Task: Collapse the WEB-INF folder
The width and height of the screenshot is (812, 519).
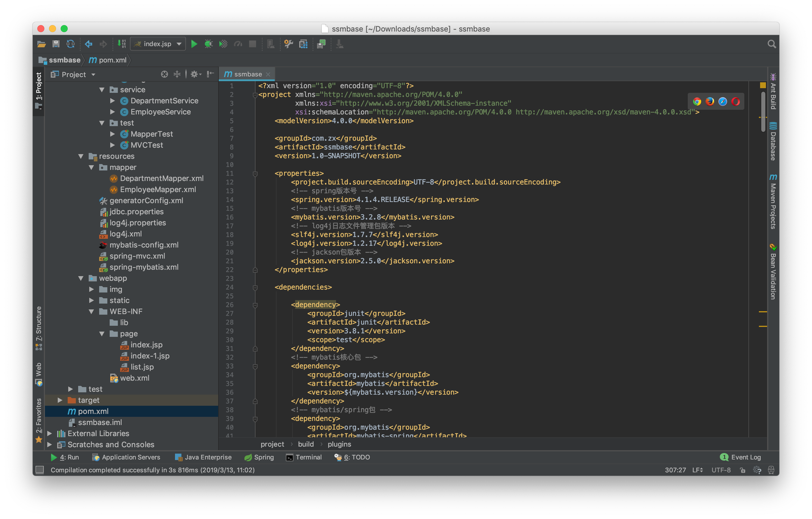Action: (x=91, y=311)
